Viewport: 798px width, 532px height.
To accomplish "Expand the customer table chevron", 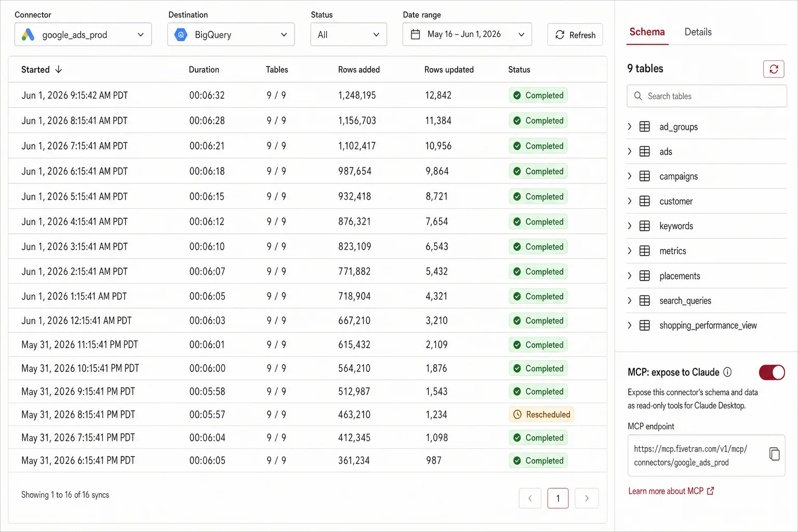I will (x=630, y=201).
